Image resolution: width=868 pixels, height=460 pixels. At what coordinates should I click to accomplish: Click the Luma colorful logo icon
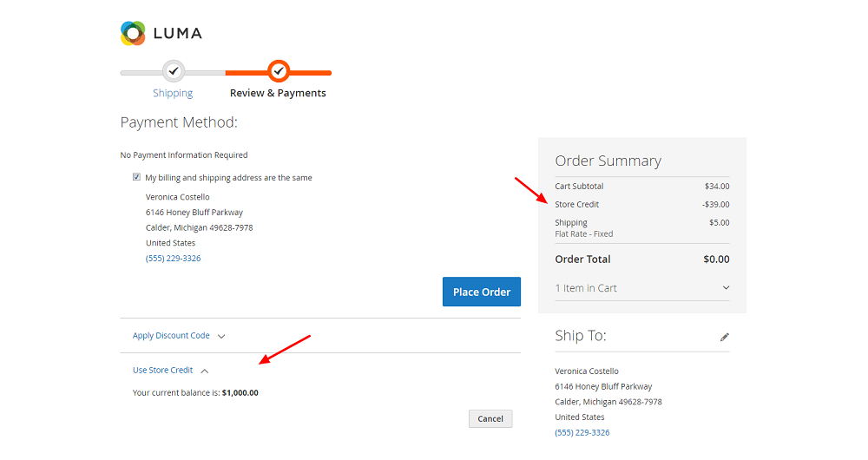(x=133, y=33)
